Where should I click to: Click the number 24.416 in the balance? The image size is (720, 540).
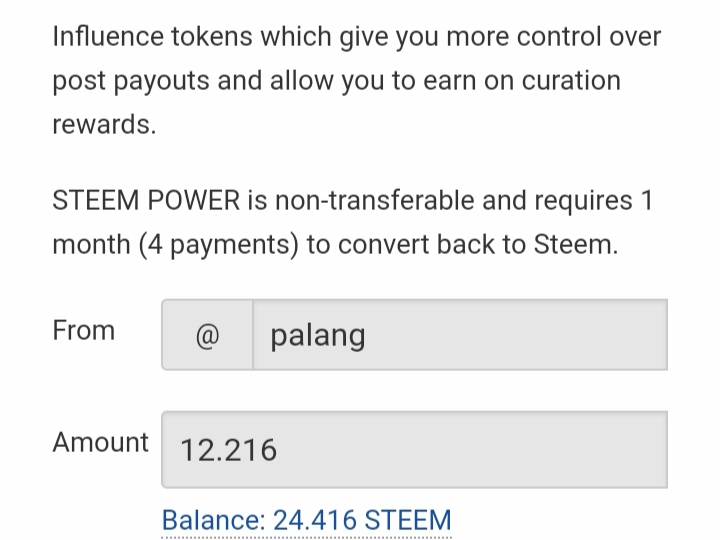point(315,520)
